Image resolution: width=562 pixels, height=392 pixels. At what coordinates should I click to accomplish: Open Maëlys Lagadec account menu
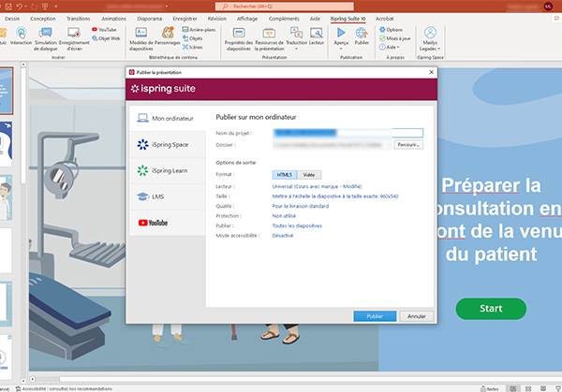coord(430,38)
